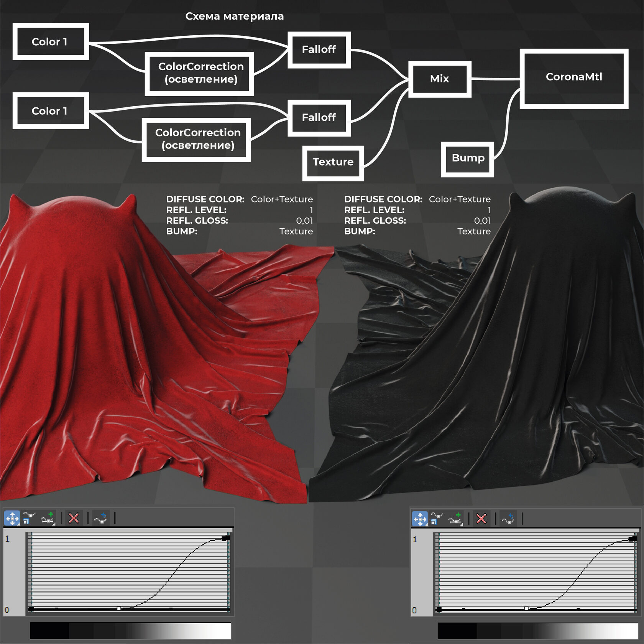Click right-panel 'DIFFUSE COLOR:' label

(x=383, y=199)
